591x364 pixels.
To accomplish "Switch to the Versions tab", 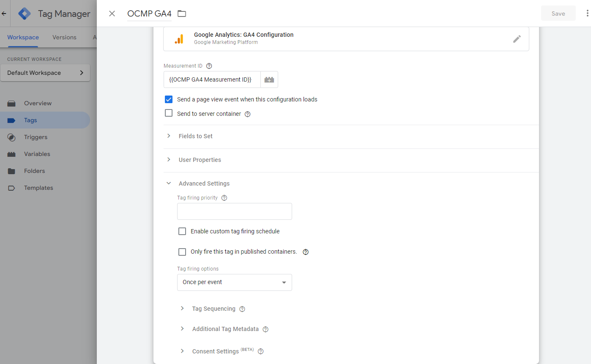I will [64, 37].
